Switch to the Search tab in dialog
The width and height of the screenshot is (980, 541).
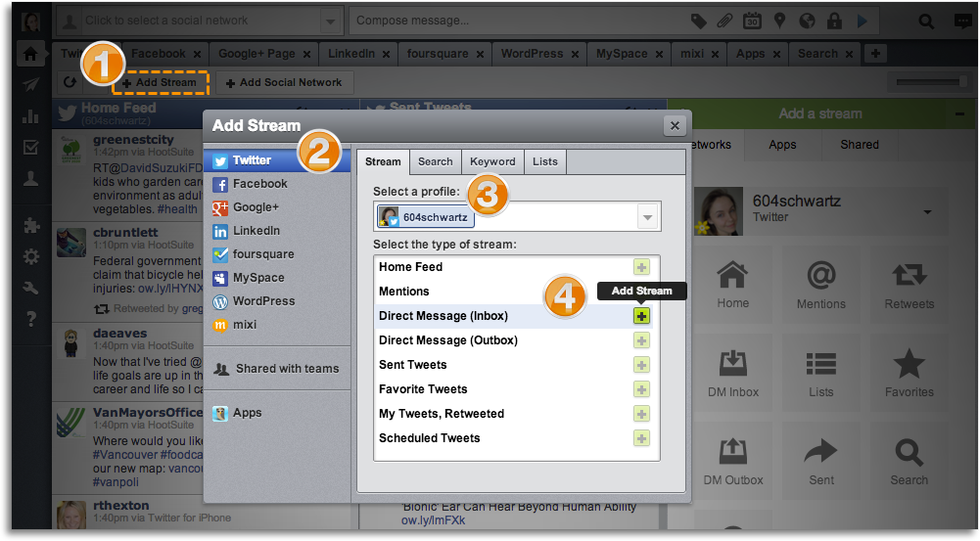[x=435, y=161]
